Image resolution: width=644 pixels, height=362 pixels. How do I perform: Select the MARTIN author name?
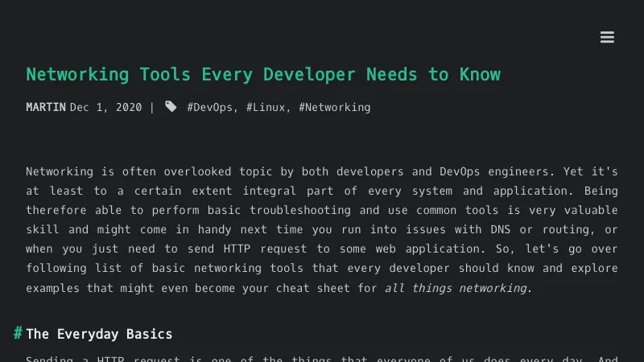(46, 107)
